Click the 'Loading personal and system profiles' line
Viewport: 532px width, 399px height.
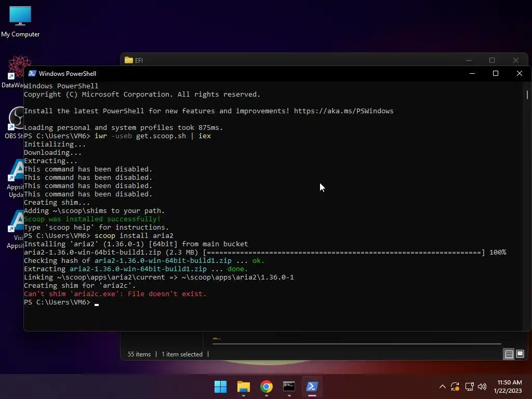123,128
